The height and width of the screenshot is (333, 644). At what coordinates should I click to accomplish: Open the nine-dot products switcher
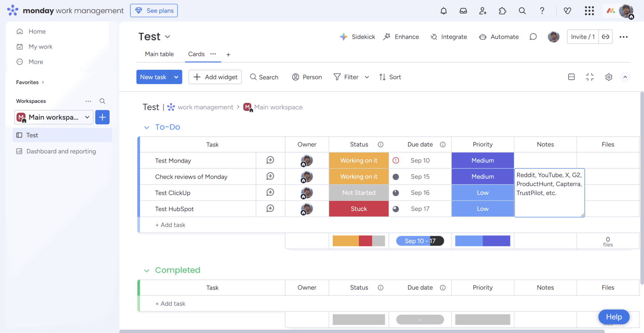(x=589, y=11)
